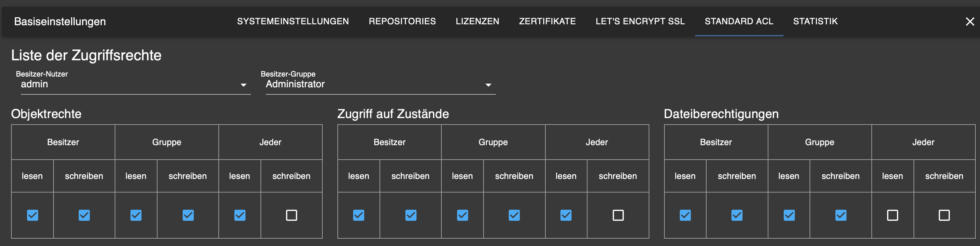The image size is (980, 246).
Task: Go to the Lizenzen tab
Action: click(x=477, y=21)
